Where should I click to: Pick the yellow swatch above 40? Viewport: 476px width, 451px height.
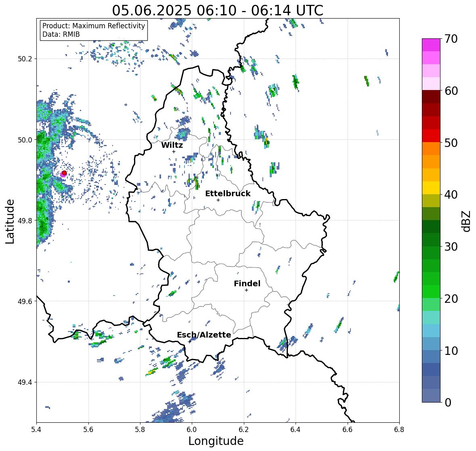tap(431, 188)
